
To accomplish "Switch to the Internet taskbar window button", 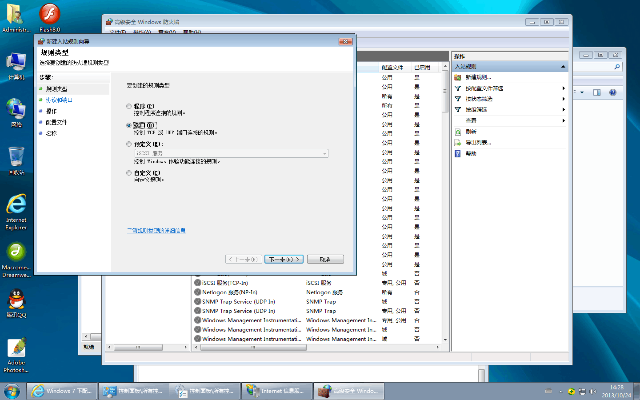I will pos(278,389).
